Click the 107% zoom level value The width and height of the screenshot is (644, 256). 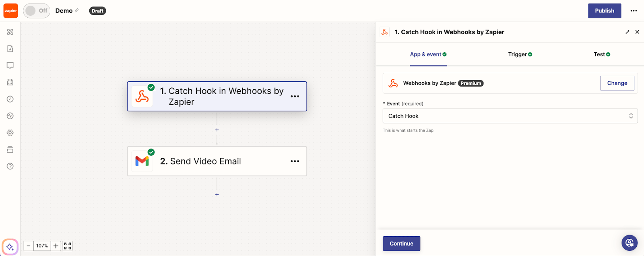pos(42,246)
